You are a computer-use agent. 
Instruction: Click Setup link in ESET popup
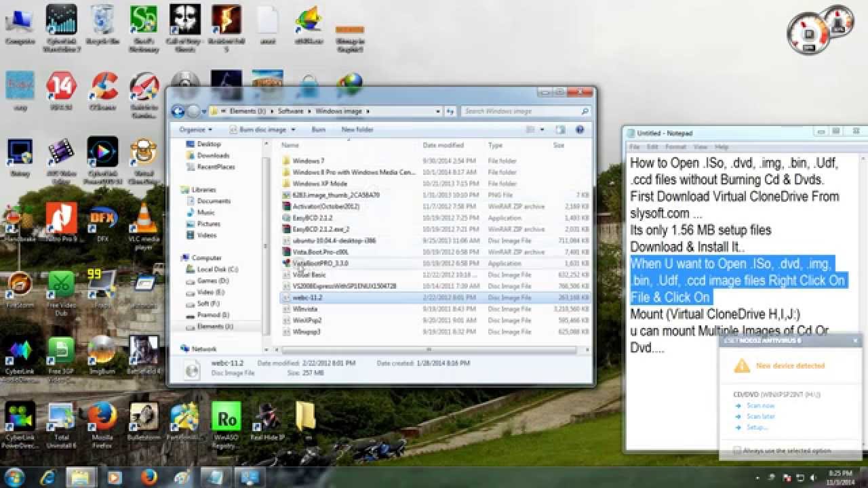757,428
